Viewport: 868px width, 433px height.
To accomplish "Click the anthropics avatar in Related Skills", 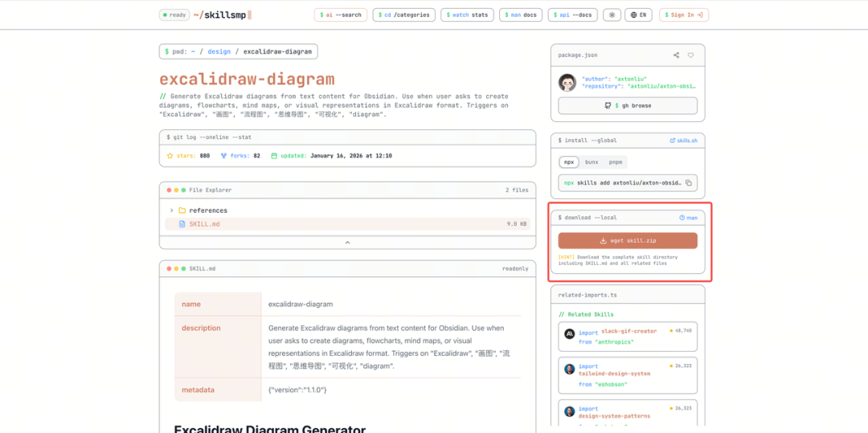I will (x=569, y=334).
